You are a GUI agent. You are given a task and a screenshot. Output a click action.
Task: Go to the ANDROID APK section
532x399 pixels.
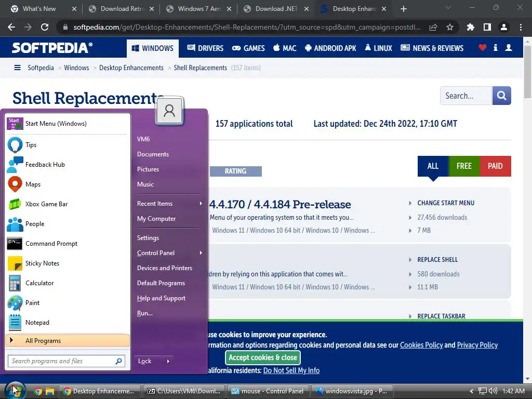[x=330, y=48]
